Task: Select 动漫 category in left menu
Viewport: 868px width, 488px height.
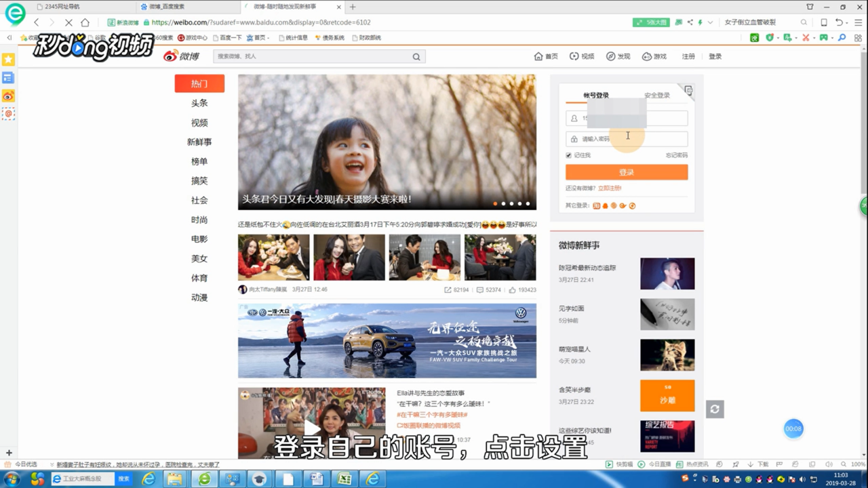Action: tap(199, 298)
